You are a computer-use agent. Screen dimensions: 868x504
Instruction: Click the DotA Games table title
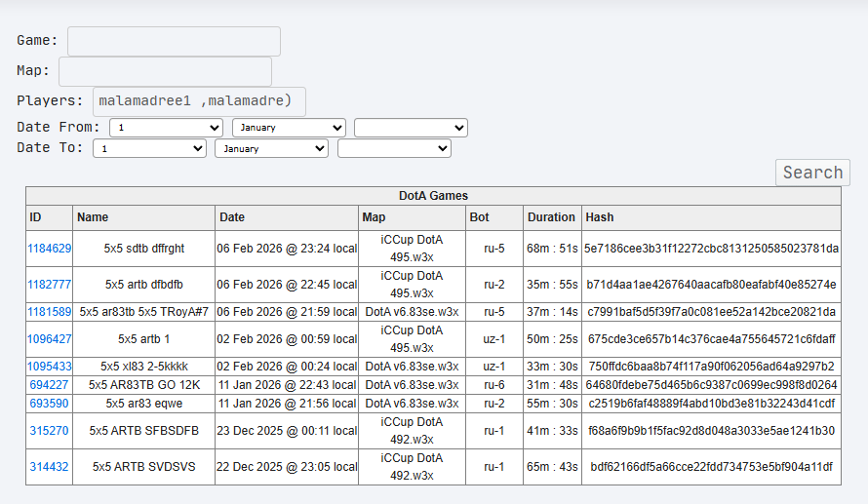433,196
